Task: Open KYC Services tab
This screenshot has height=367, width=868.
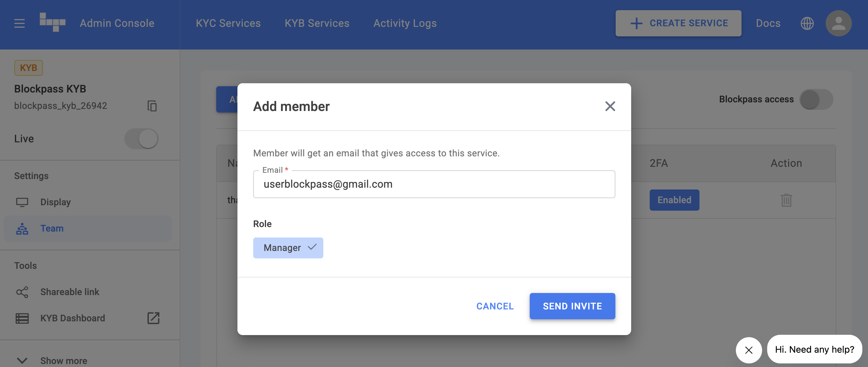Action: (x=228, y=23)
